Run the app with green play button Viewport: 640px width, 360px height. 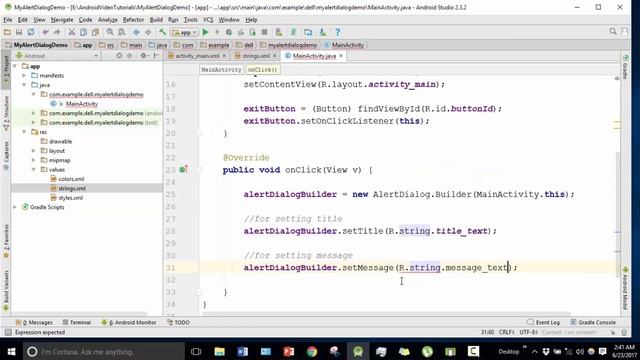click(205, 32)
